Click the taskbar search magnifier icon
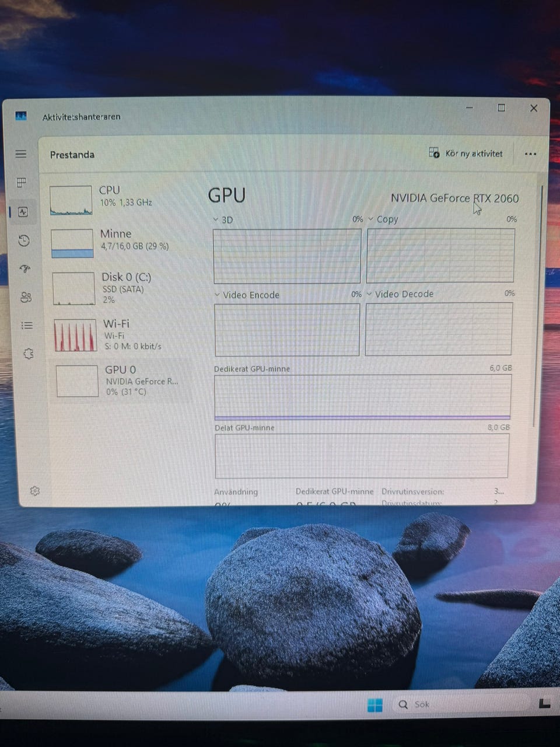 coord(403,704)
